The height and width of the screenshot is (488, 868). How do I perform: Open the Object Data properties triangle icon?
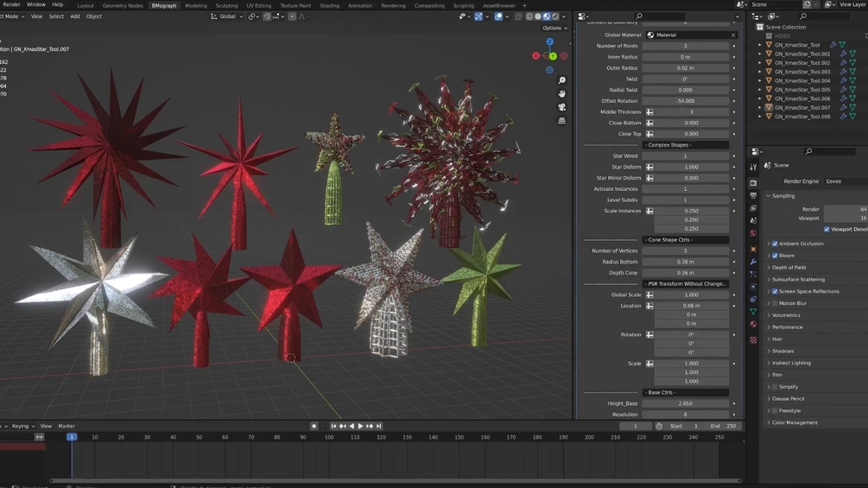click(x=753, y=312)
